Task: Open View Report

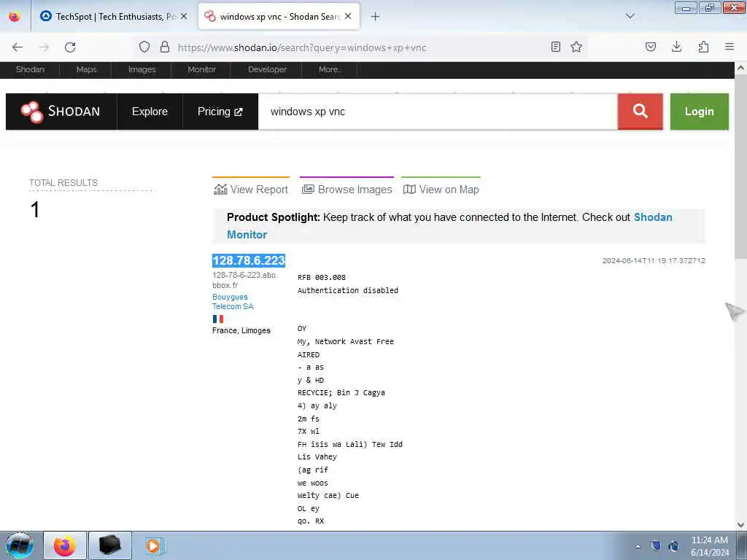Action: pyautogui.click(x=251, y=190)
